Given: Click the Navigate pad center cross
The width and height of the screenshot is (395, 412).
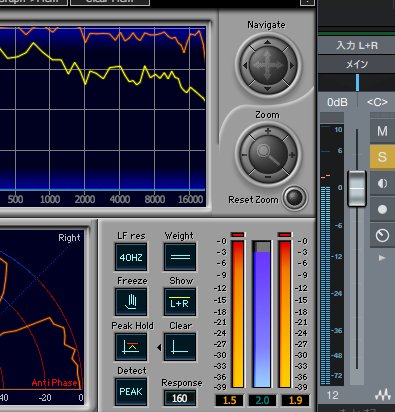Looking at the screenshot, I should click(x=268, y=65).
